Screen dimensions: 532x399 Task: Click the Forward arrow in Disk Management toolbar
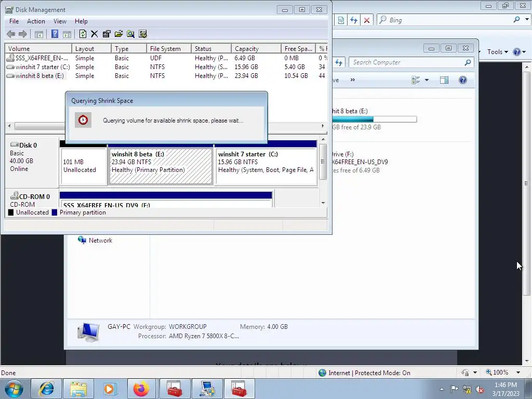coord(23,34)
